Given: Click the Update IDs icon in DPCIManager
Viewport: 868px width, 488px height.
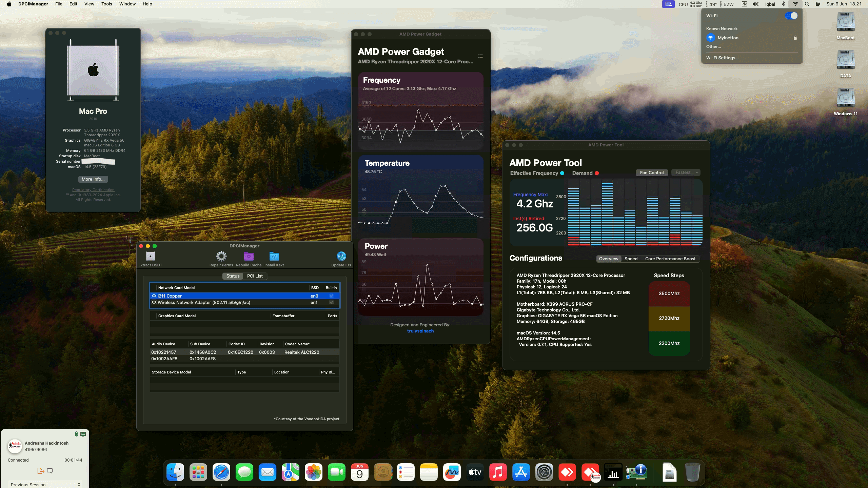Looking at the screenshot, I should coord(341,257).
